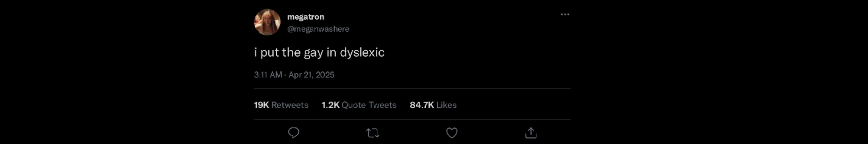Click the word "dyslexic" in the tweet
Viewport: 868px width, 144px height.
[362, 52]
